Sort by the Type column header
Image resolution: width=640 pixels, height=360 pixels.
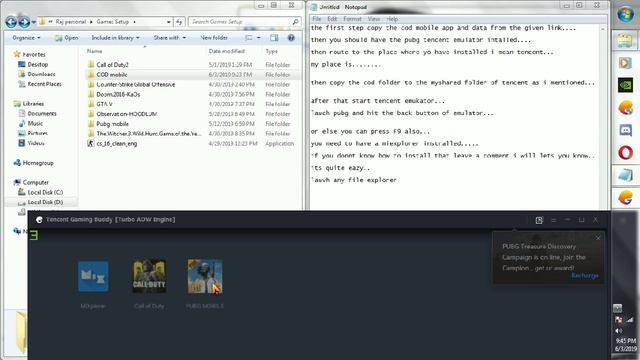click(x=271, y=51)
